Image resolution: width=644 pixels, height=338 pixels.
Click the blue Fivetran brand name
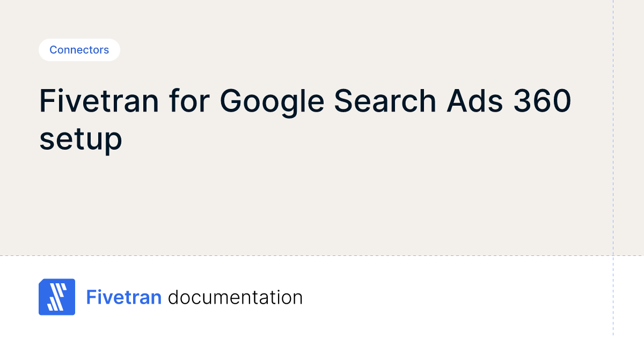coord(124,297)
